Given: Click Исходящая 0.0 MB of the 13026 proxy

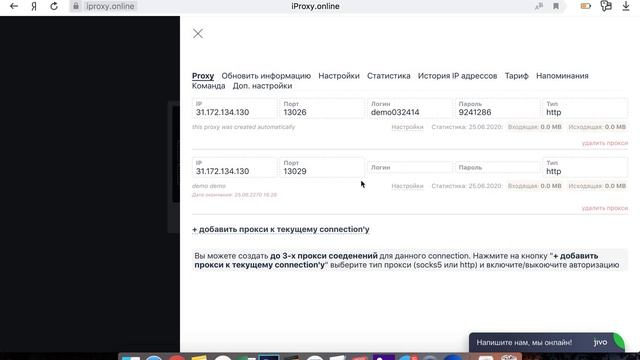Looking at the screenshot, I should tap(597, 127).
